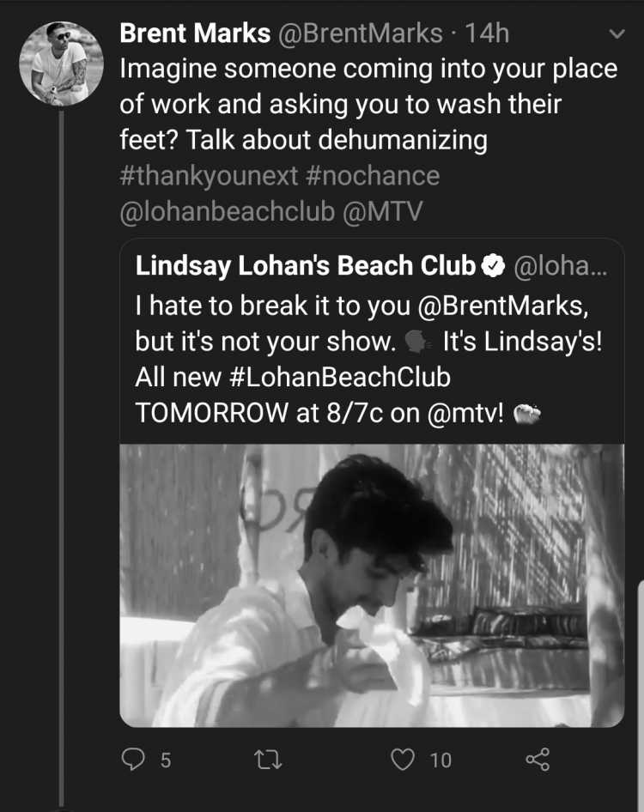Visit the @MTV mention in Brent's tweet
The width and height of the screenshot is (644, 812).
382,212
